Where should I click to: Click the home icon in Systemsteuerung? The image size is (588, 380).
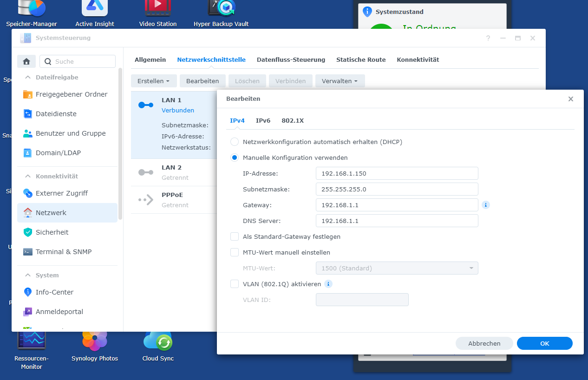click(x=26, y=61)
